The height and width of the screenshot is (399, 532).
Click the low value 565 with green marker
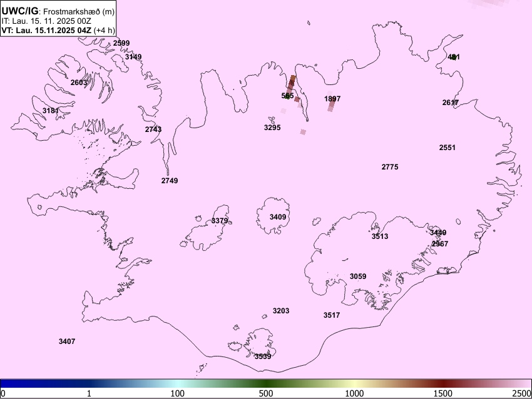tap(287, 96)
